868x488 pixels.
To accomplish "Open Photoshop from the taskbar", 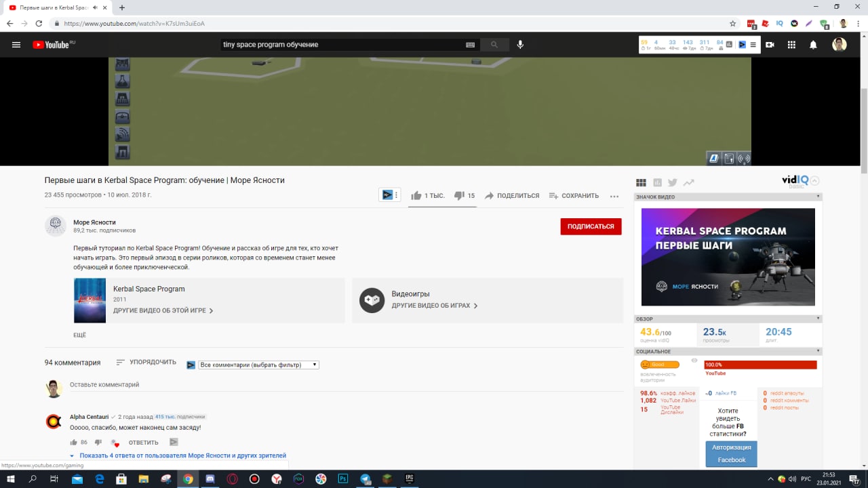I will [x=343, y=479].
